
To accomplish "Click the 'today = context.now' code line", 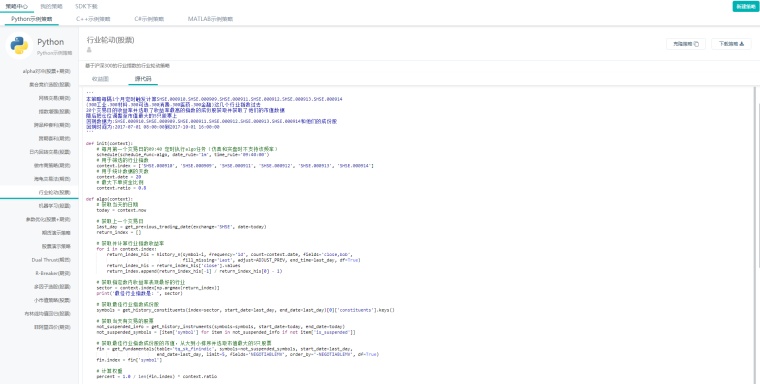I will [x=121, y=210].
